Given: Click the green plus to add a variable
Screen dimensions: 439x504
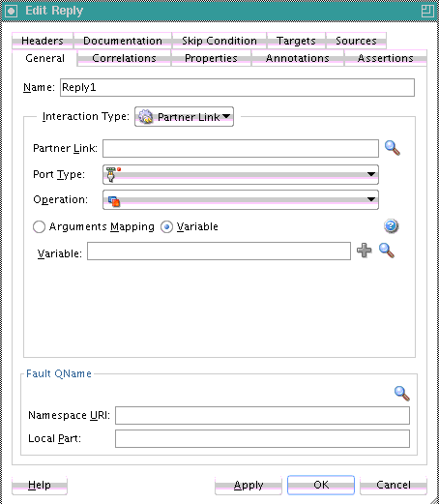Looking at the screenshot, I should tap(365, 251).
